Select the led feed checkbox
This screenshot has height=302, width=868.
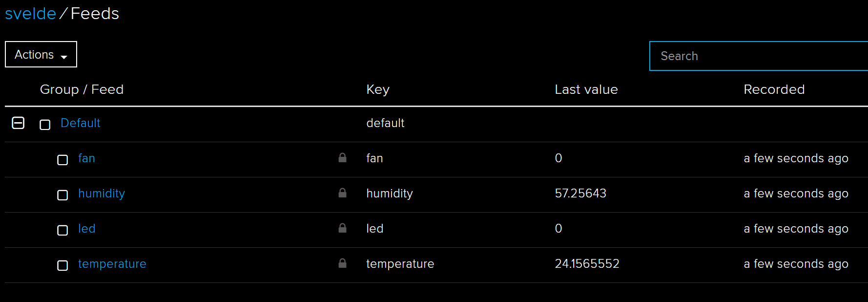point(62,230)
